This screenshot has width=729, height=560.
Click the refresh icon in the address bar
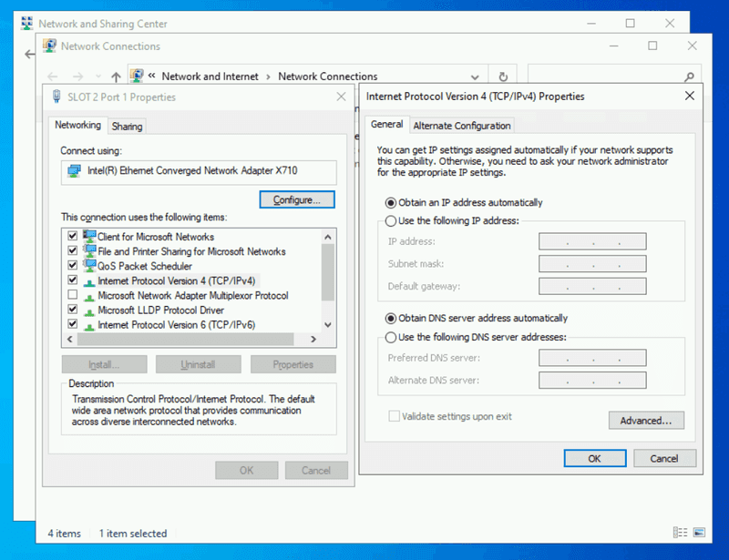(502, 76)
